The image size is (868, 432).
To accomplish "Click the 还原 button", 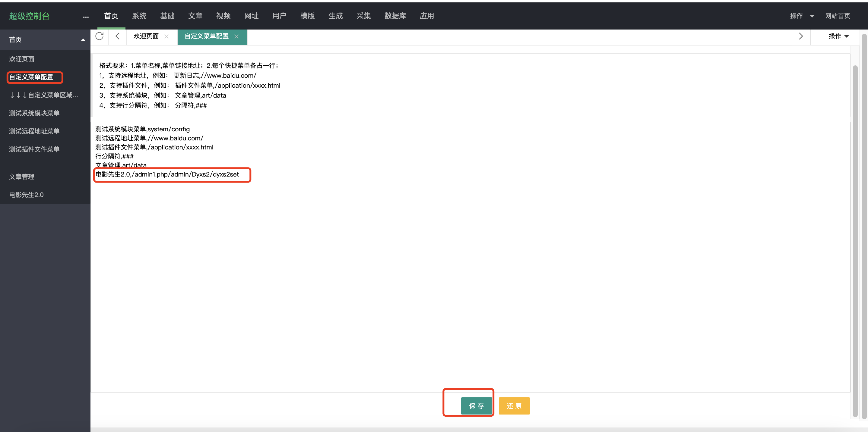I will (514, 406).
